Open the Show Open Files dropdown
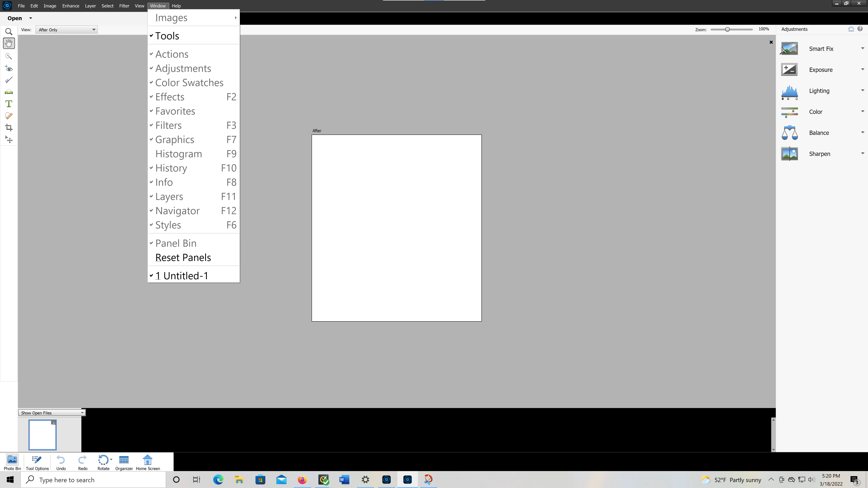The height and width of the screenshot is (488, 868). (52, 413)
